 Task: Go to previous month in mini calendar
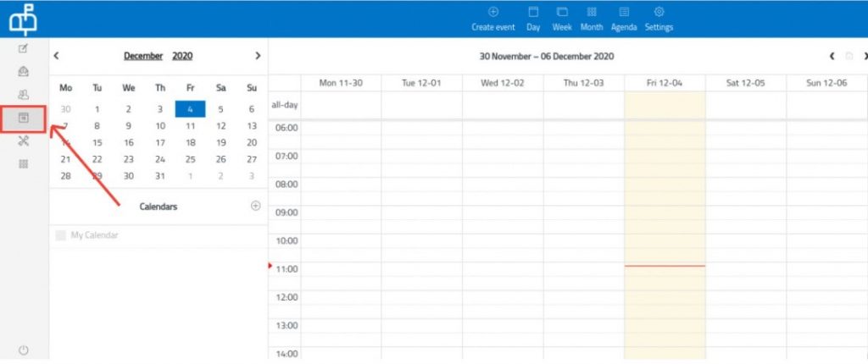[56, 56]
